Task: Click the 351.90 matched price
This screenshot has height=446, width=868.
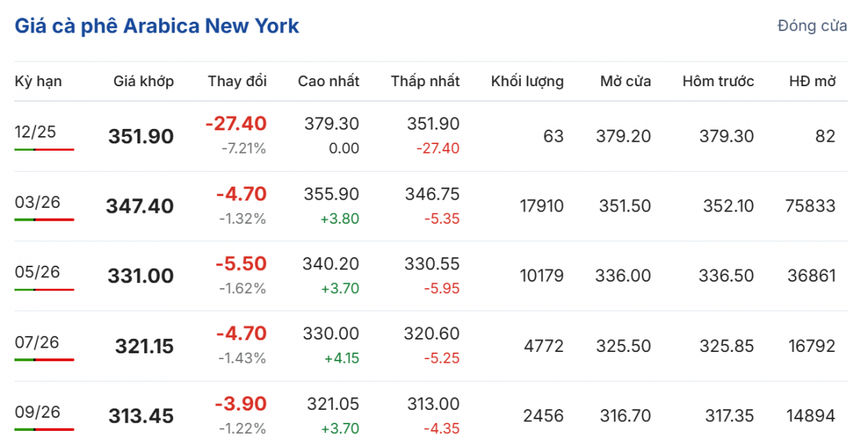Action: pyautogui.click(x=141, y=136)
